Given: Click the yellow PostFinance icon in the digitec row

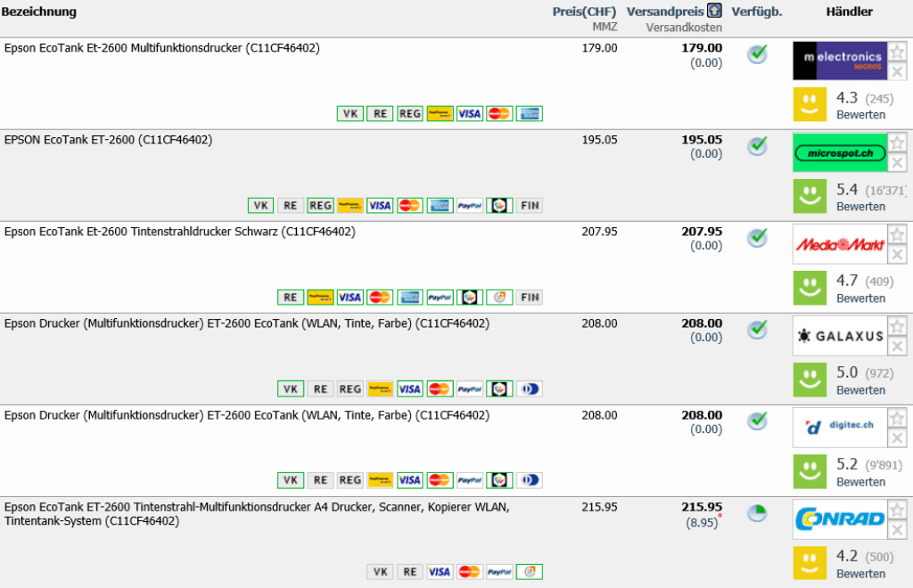Looking at the screenshot, I should click(380, 480).
